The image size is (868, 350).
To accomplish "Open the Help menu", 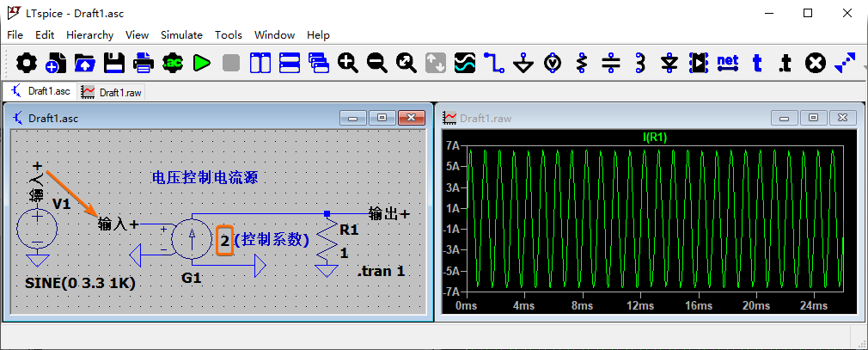I will tap(318, 35).
